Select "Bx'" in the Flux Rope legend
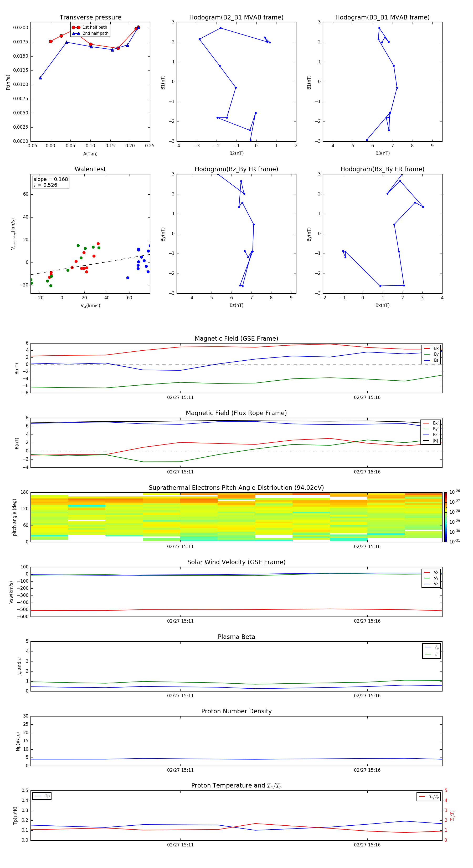The image size is (473, 868). click(431, 423)
